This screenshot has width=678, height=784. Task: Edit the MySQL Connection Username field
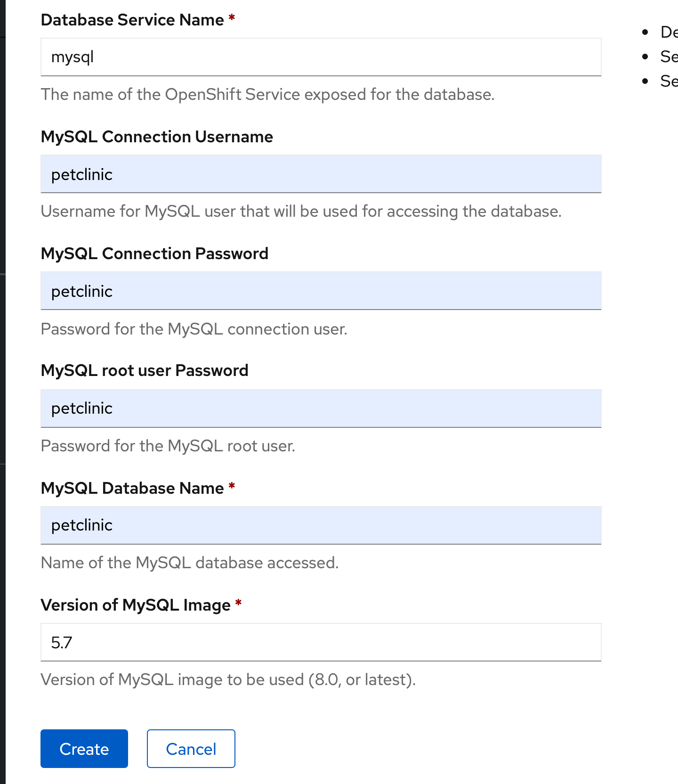click(x=321, y=174)
